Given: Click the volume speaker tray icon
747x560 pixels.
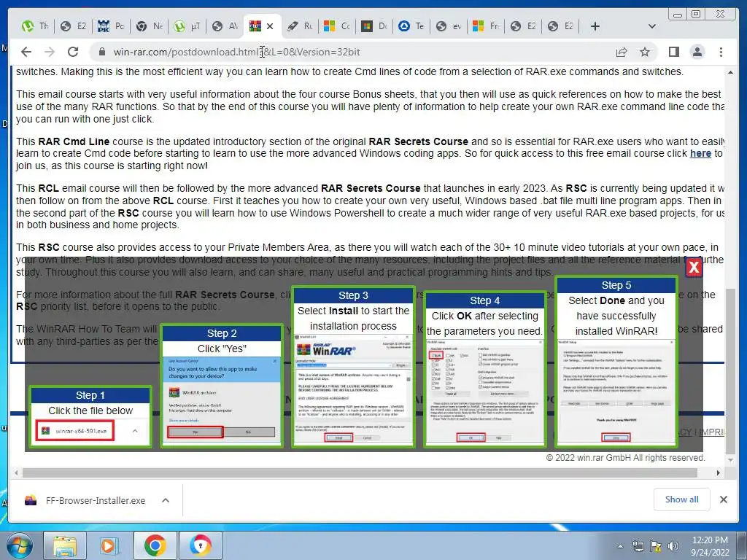Looking at the screenshot, I should click(x=673, y=546).
